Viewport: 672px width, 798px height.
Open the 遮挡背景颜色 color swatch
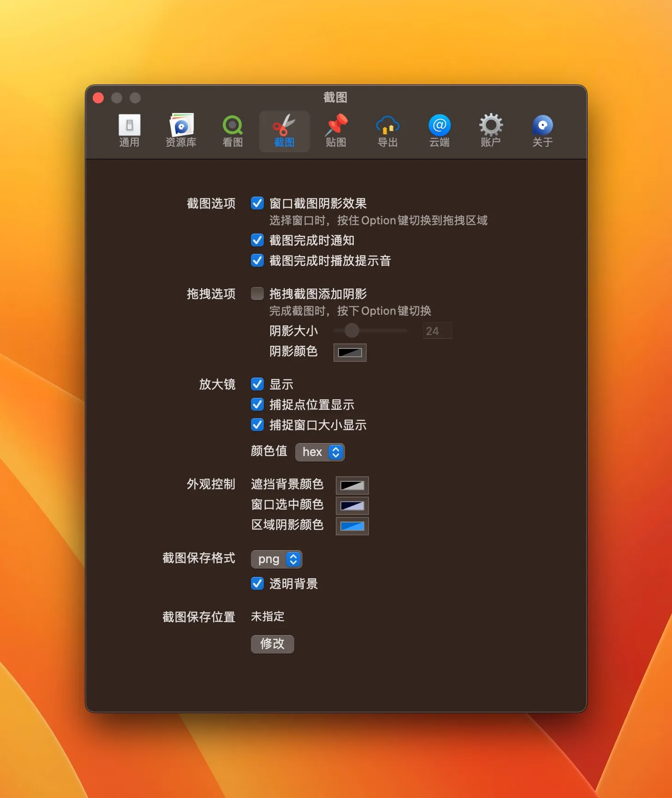352,486
